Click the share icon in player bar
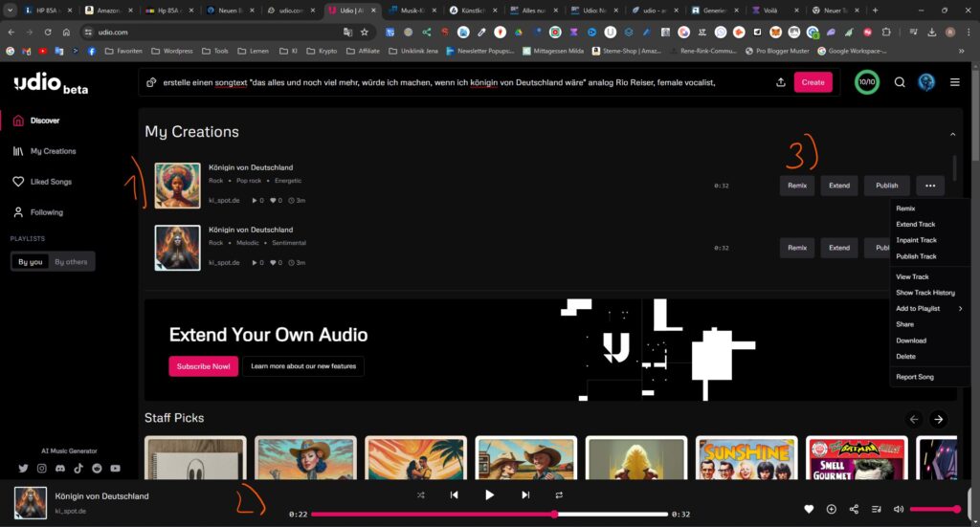 pos(855,509)
